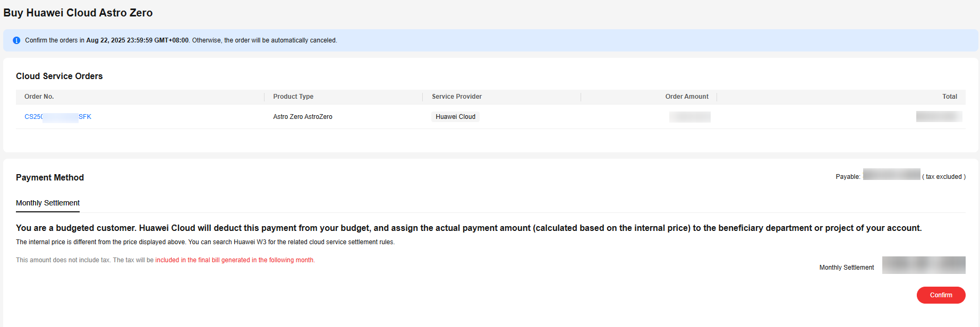Select the Monthly Settlement tab
The height and width of the screenshot is (327, 980).
[48, 203]
